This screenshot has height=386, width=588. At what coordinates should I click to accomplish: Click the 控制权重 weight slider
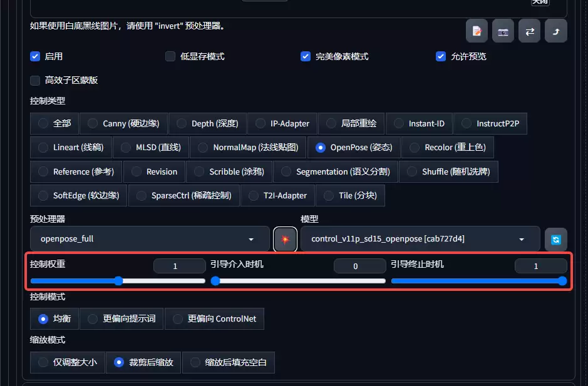point(118,281)
